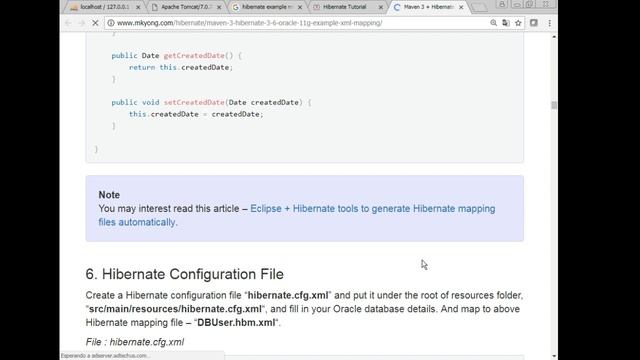Click the scrollbar down arrow
The width and height of the screenshot is (640, 360).
[x=554, y=356]
